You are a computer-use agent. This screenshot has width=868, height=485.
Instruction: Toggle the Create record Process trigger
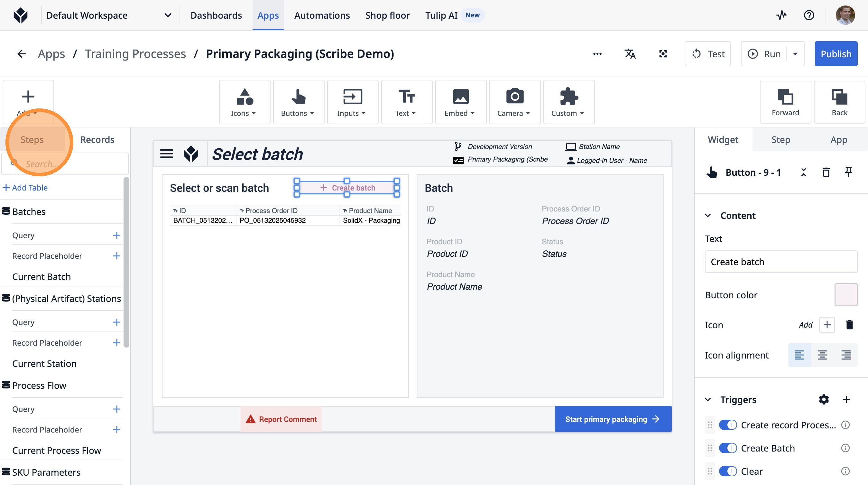728,425
